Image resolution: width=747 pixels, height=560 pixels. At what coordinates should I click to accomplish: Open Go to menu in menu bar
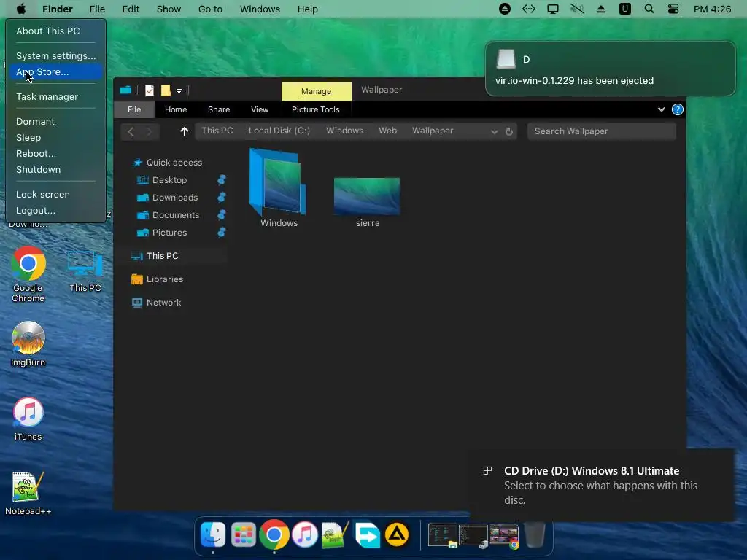(x=210, y=9)
